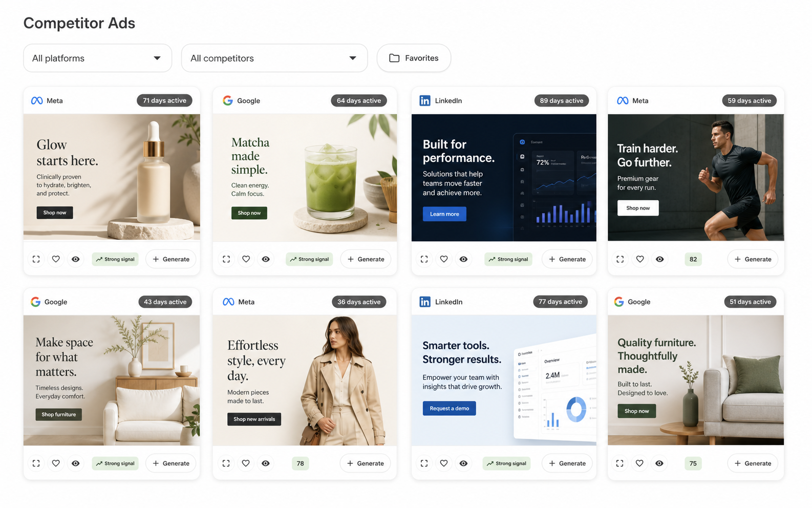Generate from the Glow starts here ad
The height and width of the screenshot is (508, 812).
[171, 259]
